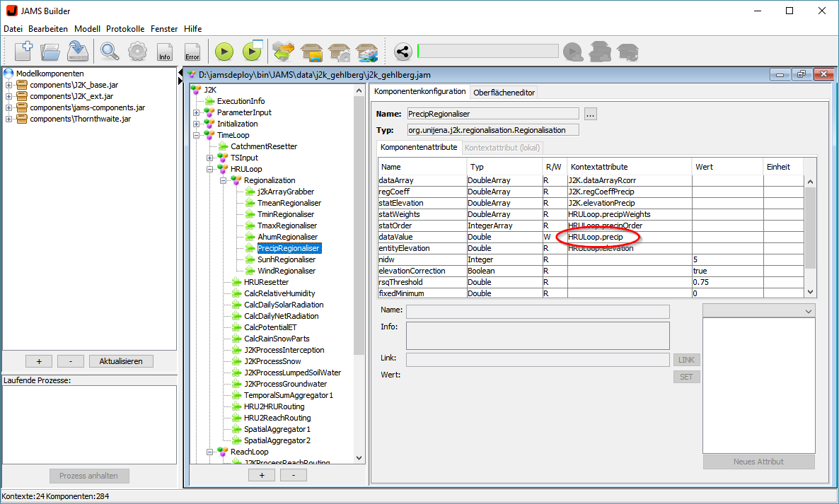Image resolution: width=839 pixels, height=504 pixels.
Task: Select the J2K root node icon
Action: click(x=197, y=90)
